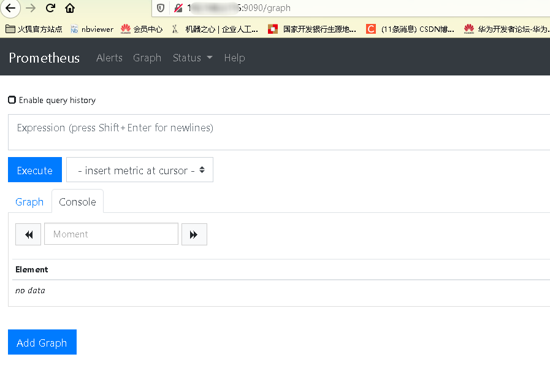
Task: Step the moment forward with fast-forward icon
Action: click(194, 234)
